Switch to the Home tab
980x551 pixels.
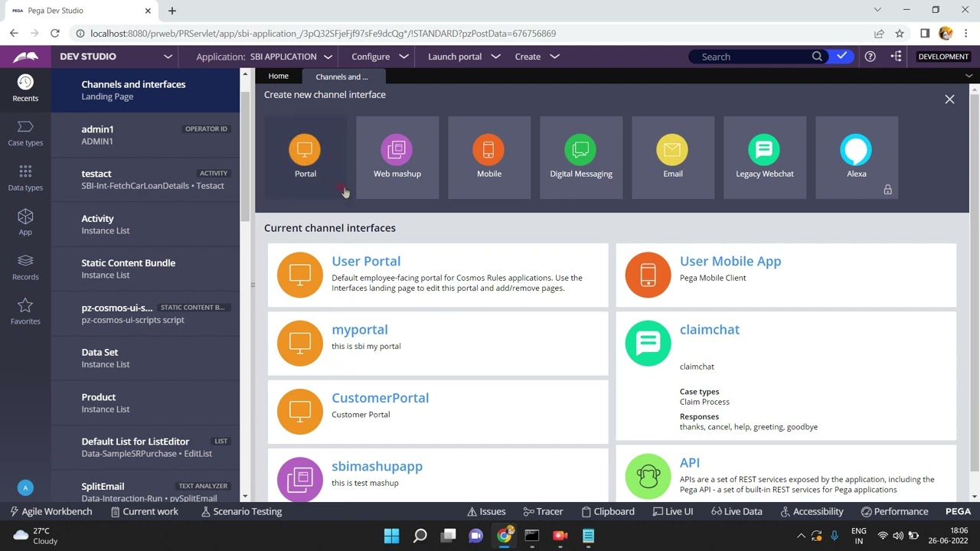point(279,76)
